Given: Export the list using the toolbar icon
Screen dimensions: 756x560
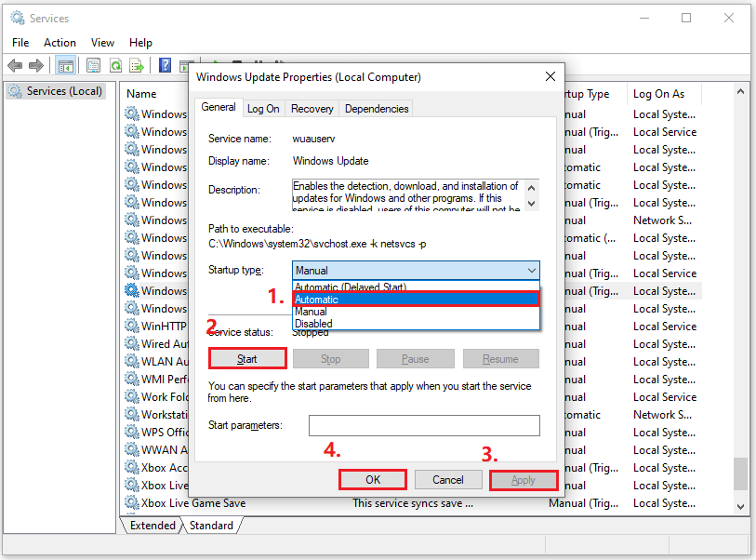Looking at the screenshot, I should pos(137,65).
